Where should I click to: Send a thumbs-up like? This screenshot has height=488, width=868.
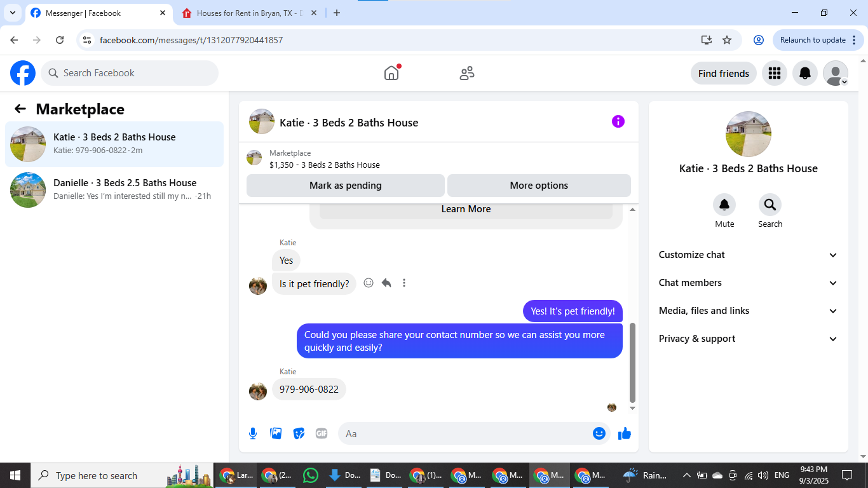(x=625, y=433)
